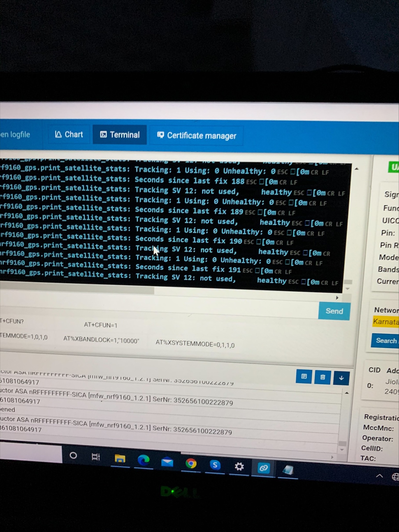The height and width of the screenshot is (532, 399).
Task: Click the Search networks button
Action: point(386,341)
